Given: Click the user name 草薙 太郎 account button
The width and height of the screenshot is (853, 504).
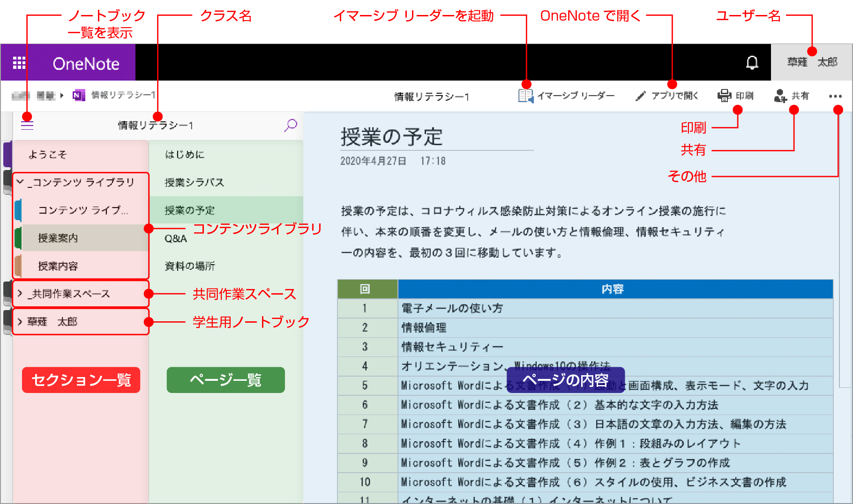Looking at the screenshot, I should pyautogui.click(x=812, y=62).
